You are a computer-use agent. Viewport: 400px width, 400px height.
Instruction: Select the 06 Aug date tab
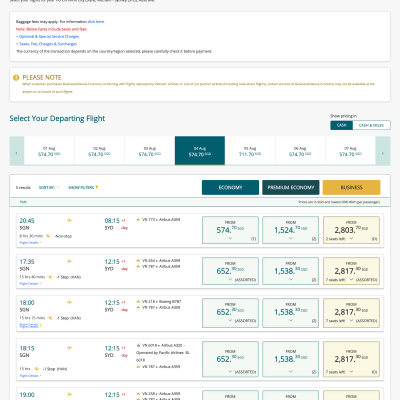300,151
